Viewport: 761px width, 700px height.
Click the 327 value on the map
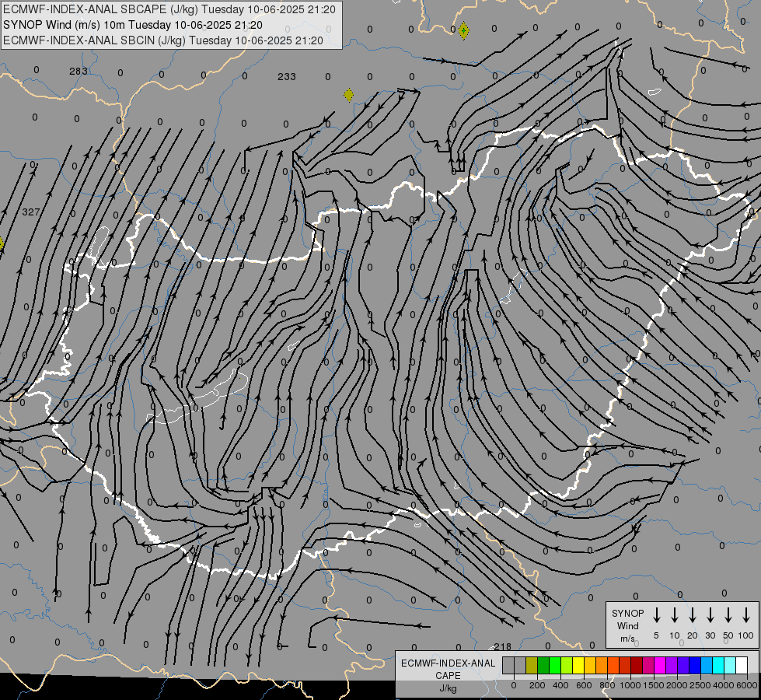[x=31, y=212]
